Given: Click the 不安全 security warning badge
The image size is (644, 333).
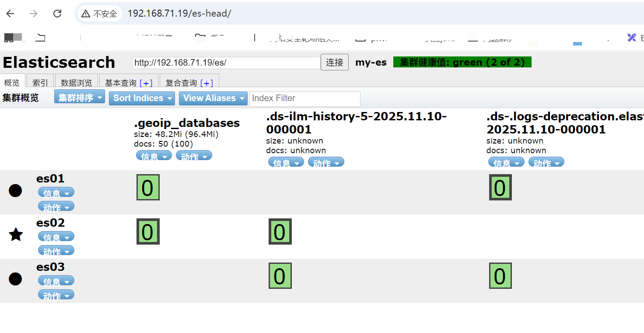Looking at the screenshot, I should pos(99,14).
